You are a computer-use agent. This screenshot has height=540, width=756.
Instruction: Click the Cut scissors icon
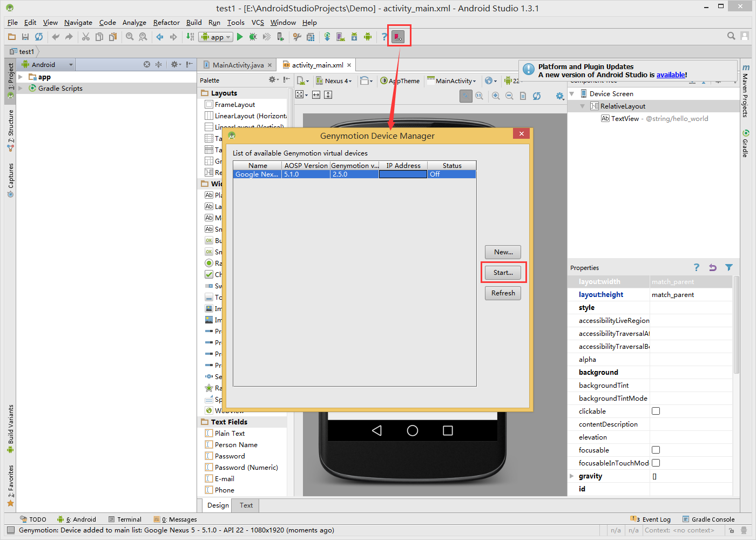click(x=85, y=37)
